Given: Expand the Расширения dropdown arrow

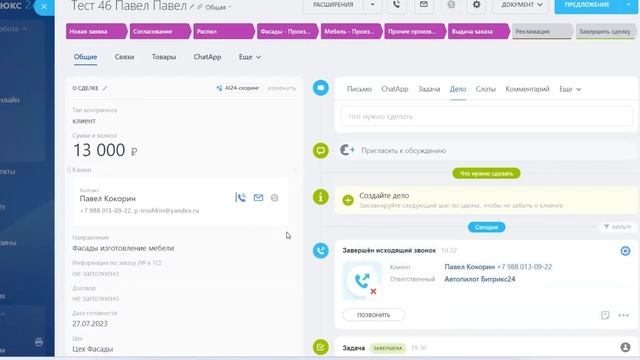Looking at the screenshot, I should point(372,5).
